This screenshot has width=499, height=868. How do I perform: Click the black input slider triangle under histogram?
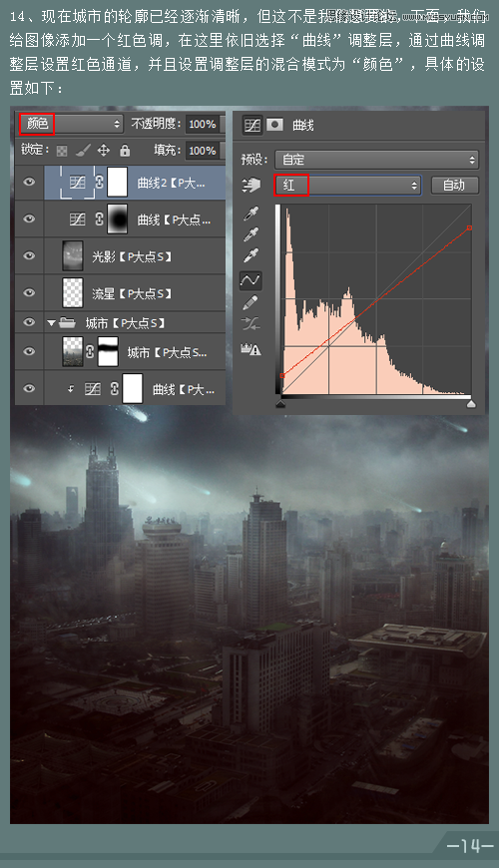pyautogui.click(x=280, y=404)
